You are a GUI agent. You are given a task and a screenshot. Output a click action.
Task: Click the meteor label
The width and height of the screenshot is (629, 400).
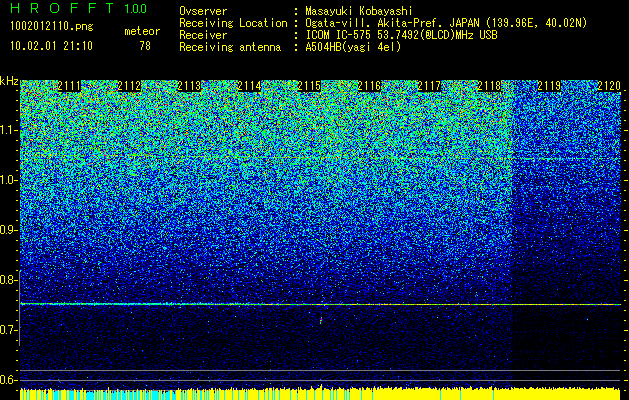pos(142,31)
